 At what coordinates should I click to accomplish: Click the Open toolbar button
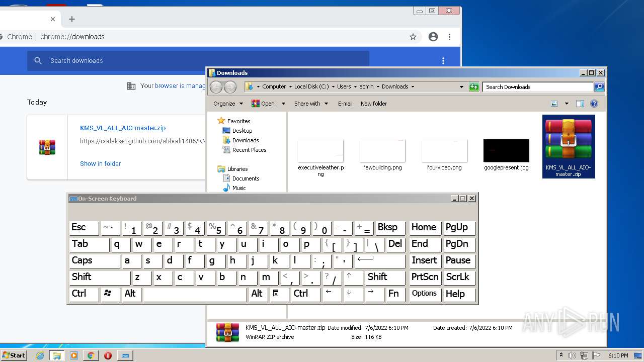tap(264, 104)
